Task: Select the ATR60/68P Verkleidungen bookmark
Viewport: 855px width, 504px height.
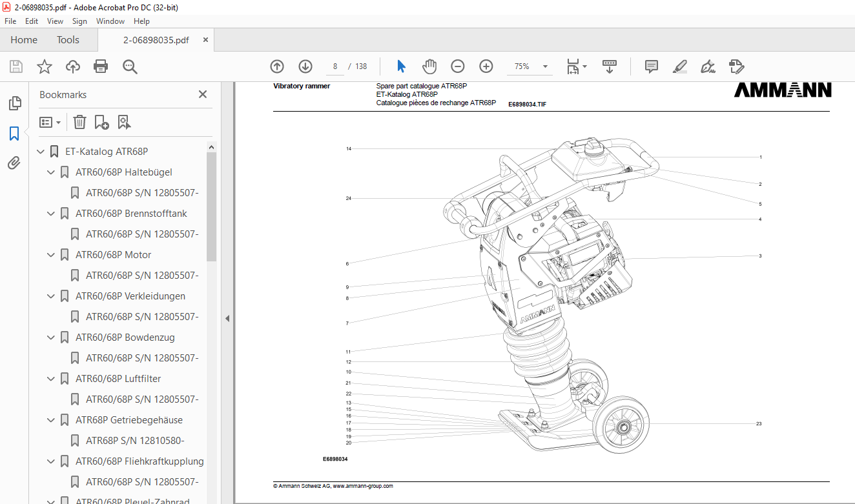Action: 130,296
